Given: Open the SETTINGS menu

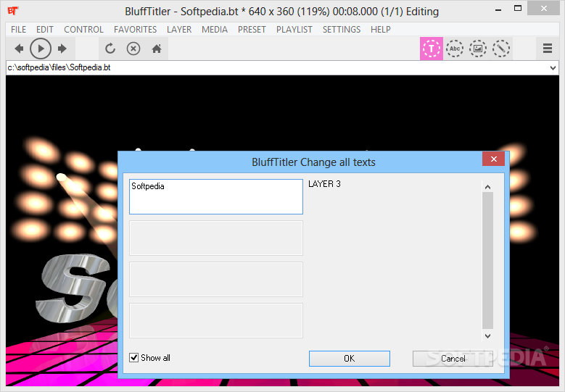Looking at the screenshot, I should pos(341,30).
